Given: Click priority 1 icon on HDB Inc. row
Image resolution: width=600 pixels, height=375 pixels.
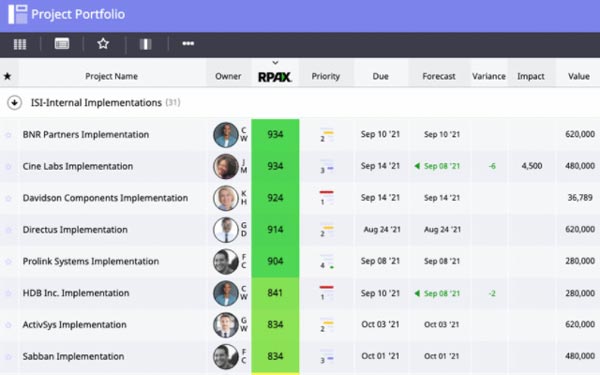Looking at the screenshot, I should (326, 293).
